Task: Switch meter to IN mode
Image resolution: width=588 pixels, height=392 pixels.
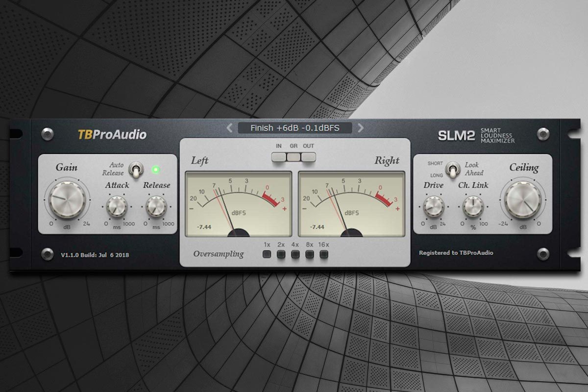Action: (x=279, y=157)
